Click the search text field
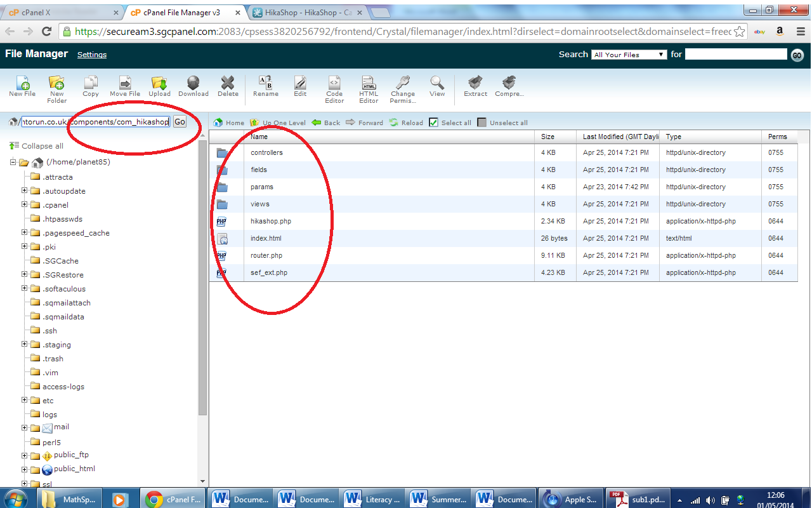 pos(736,55)
